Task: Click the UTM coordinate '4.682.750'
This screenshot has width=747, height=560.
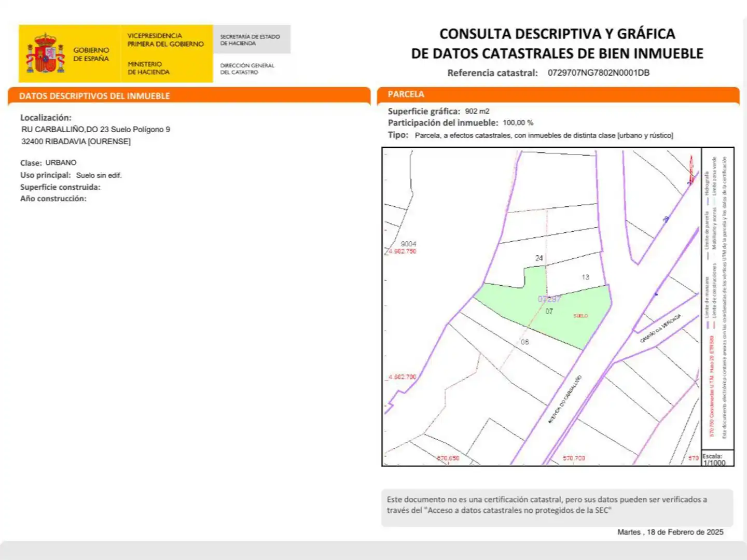Action: [x=402, y=251]
